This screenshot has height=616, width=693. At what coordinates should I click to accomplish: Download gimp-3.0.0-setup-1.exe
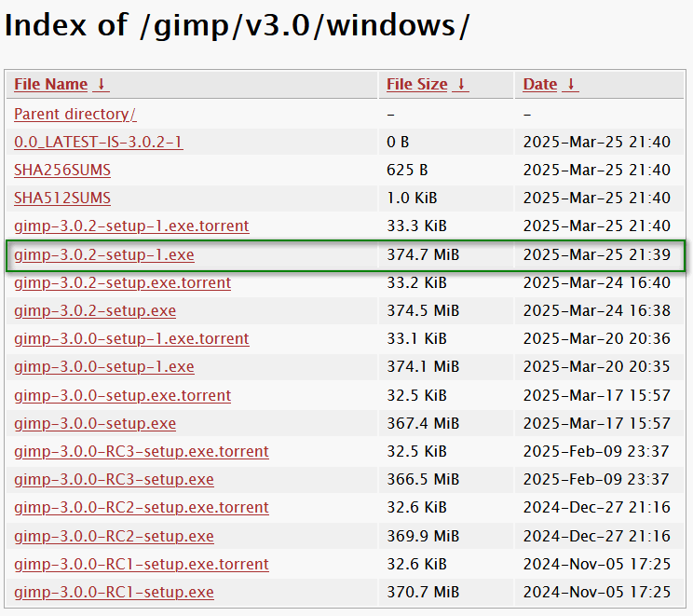(104, 367)
